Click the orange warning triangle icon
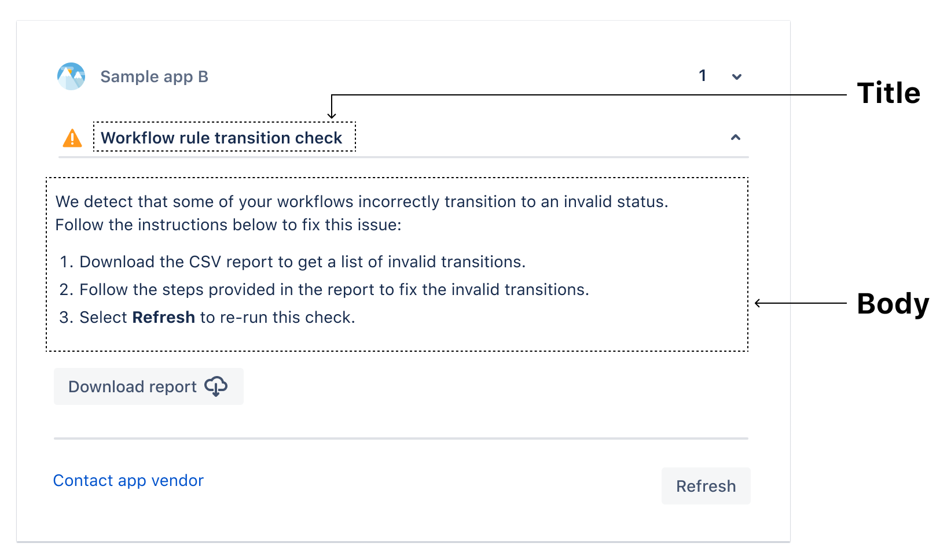The width and height of the screenshot is (951, 560). pyautogui.click(x=72, y=138)
